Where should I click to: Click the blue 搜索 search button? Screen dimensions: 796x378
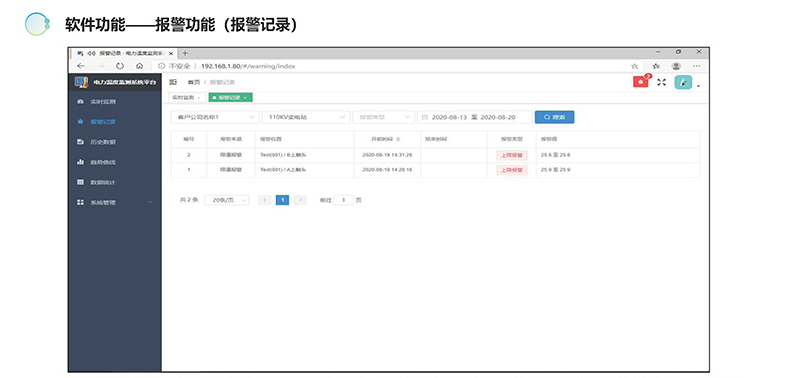tap(554, 117)
